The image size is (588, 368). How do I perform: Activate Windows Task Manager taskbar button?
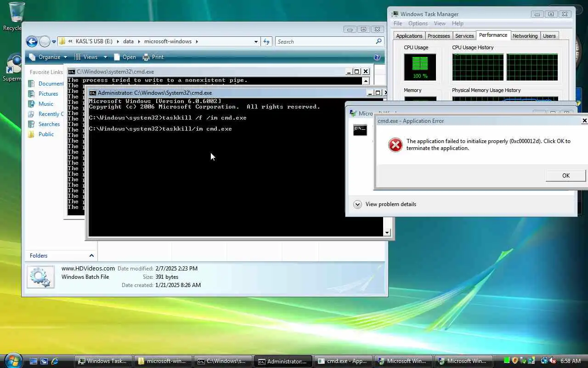[x=103, y=361]
